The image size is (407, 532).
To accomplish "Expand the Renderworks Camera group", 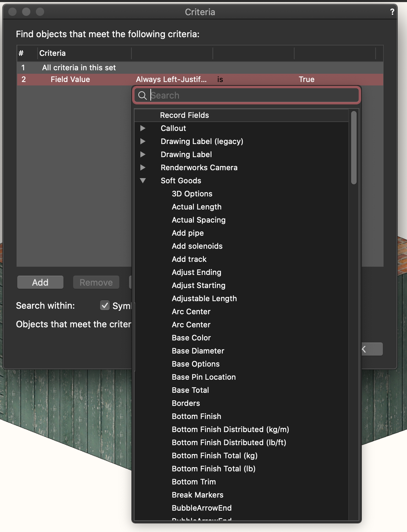I will pos(143,168).
